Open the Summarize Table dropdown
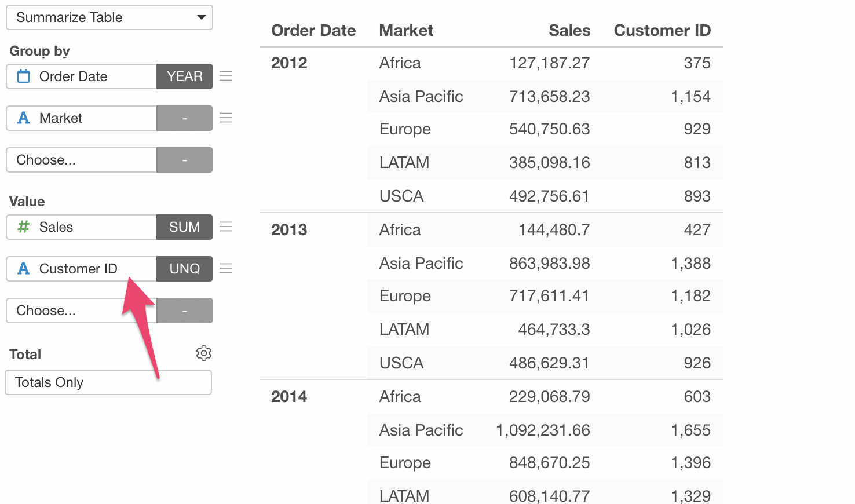 pos(109,17)
